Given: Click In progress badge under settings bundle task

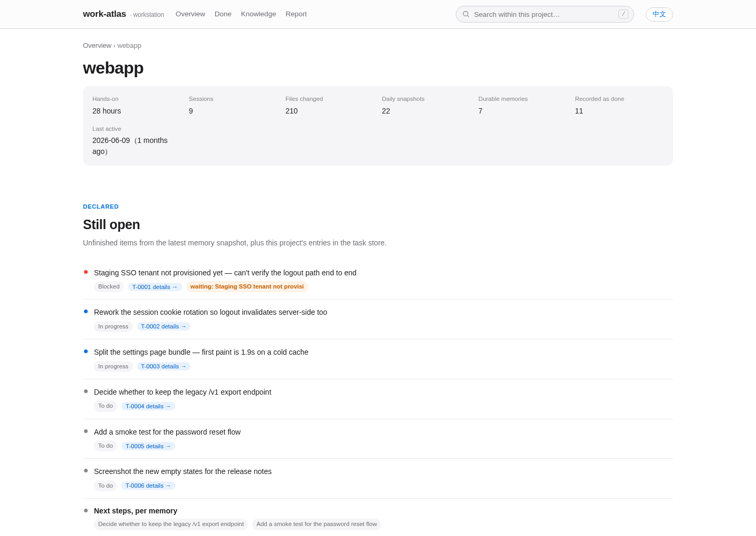Looking at the screenshot, I should 113,366.
